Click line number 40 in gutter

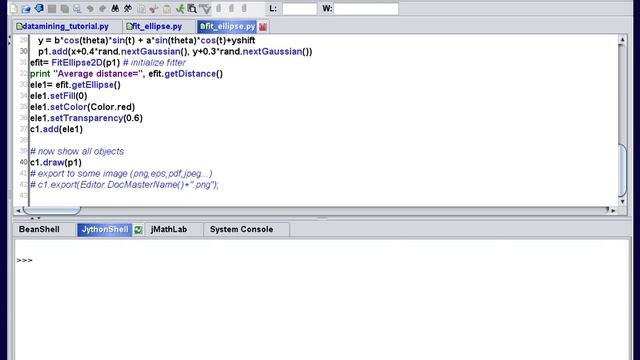[24, 162]
